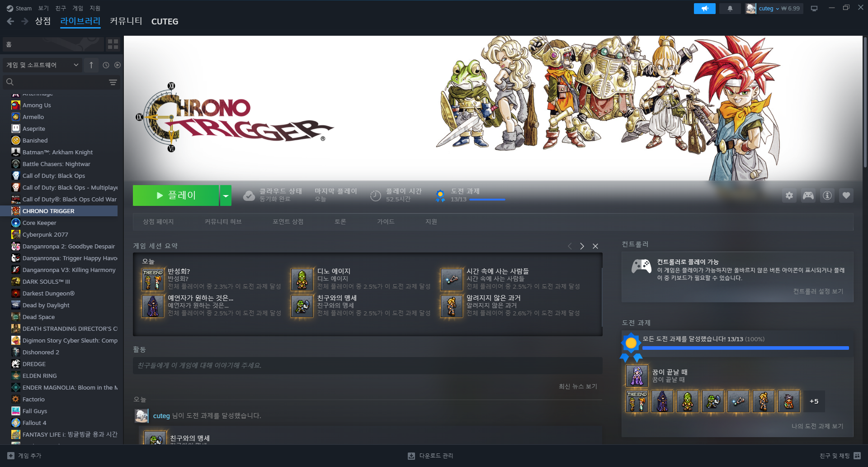The height and width of the screenshot is (467, 868).
Task: Open 다운로드 관리
Action: pos(430,456)
